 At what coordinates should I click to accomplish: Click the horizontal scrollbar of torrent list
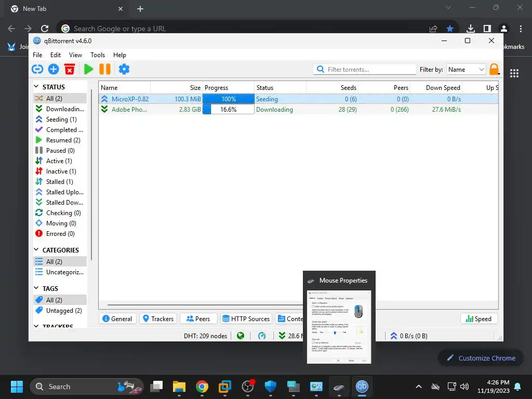[205, 304]
